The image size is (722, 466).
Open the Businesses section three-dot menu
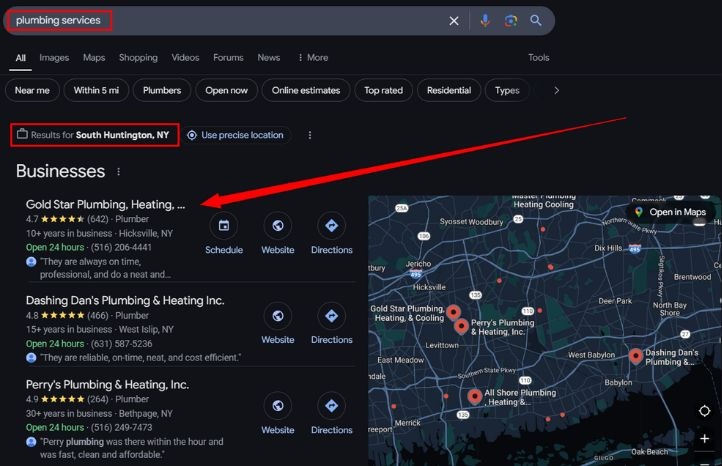[x=118, y=172]
